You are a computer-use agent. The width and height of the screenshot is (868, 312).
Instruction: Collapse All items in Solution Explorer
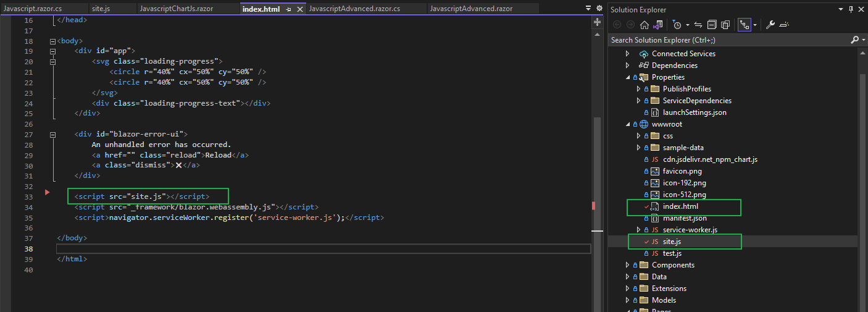(712, 25)
